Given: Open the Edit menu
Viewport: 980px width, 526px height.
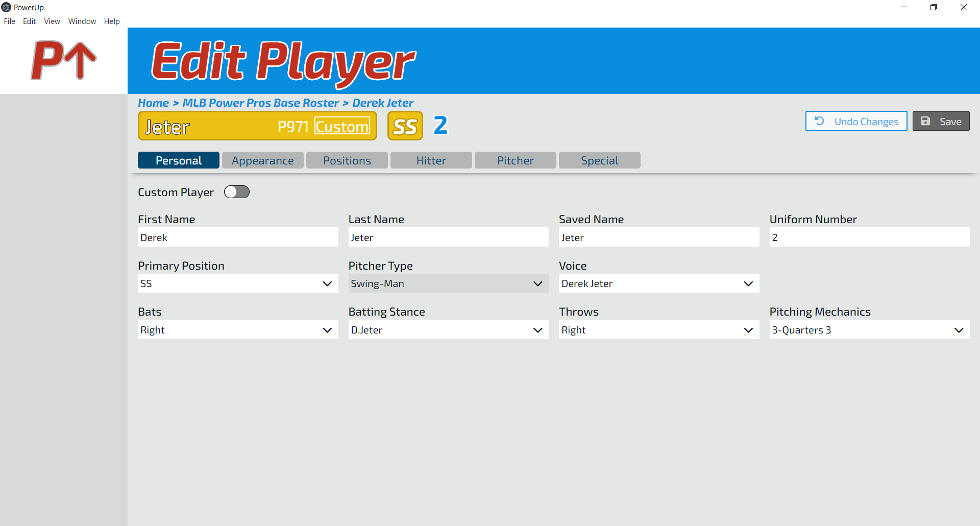Looking at the screenshot, I should [x=29, y=21].
